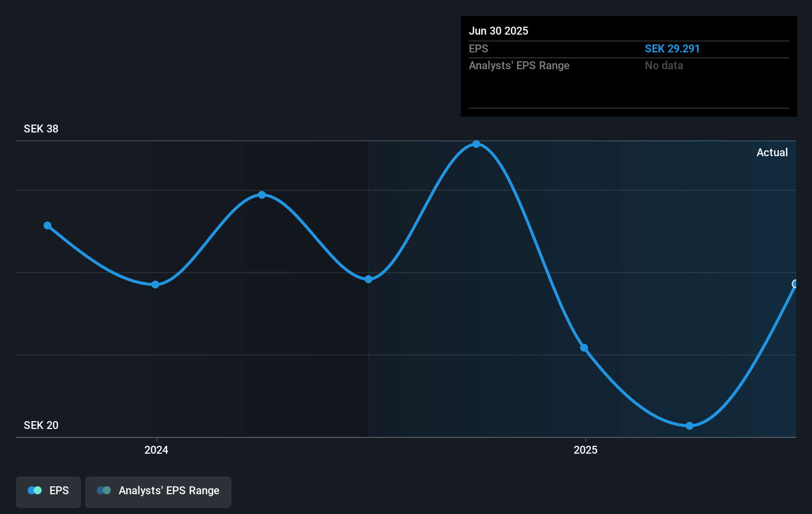Select the highest EPS point near SEK 38
Viewport: 812px width, 514px height.
476,144
